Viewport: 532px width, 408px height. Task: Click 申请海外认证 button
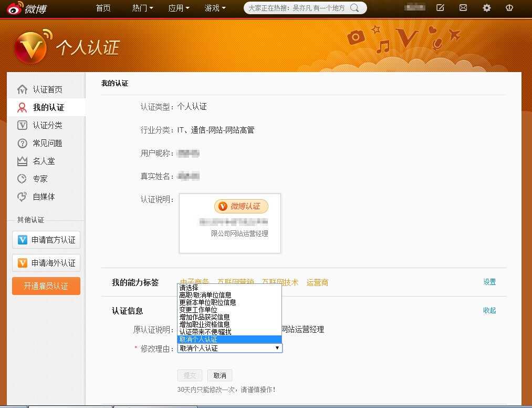click(46, 263)
